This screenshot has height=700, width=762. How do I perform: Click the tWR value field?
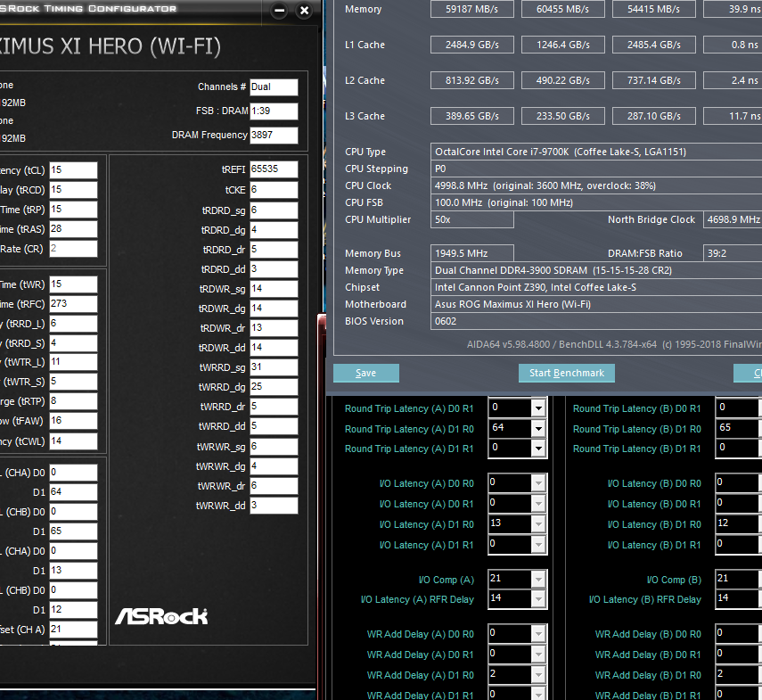pos(73,284)
